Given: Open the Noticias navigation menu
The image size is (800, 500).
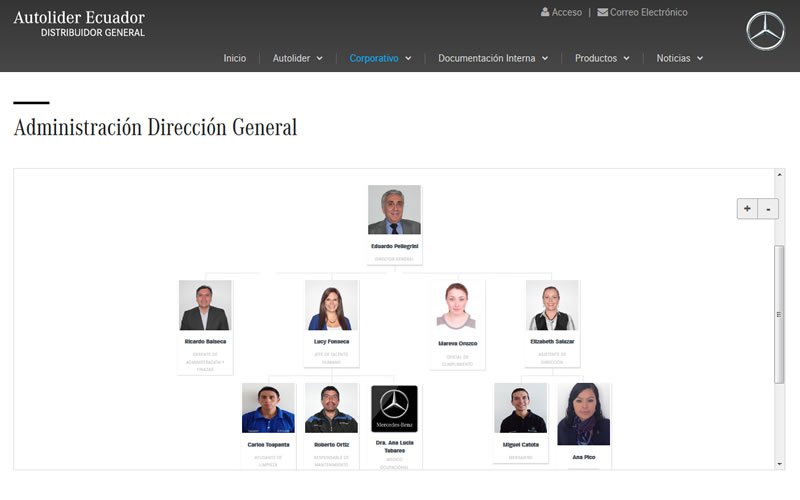Looking at the screenshot, I should pyautogui.click(x=679, y=58).
